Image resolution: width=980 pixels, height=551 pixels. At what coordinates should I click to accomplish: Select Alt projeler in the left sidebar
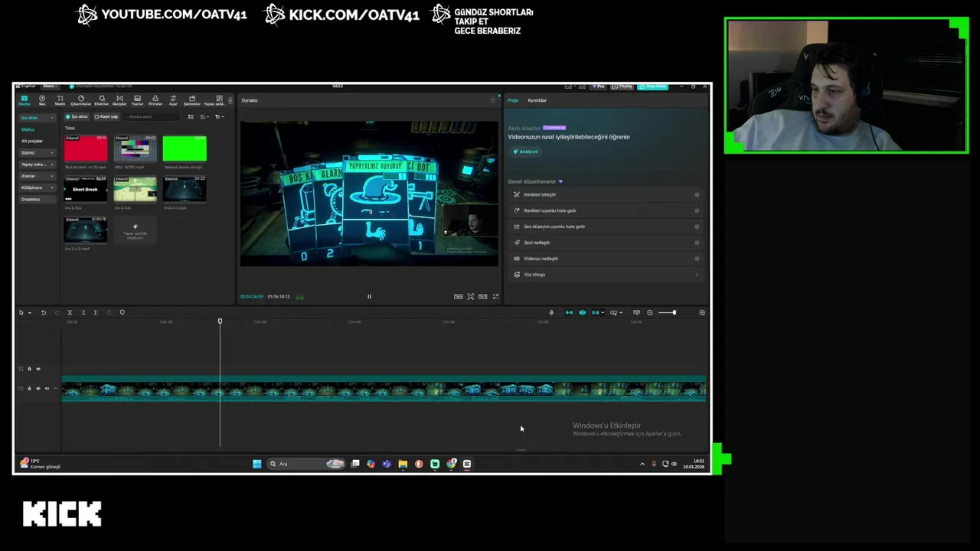coord(31,141)
